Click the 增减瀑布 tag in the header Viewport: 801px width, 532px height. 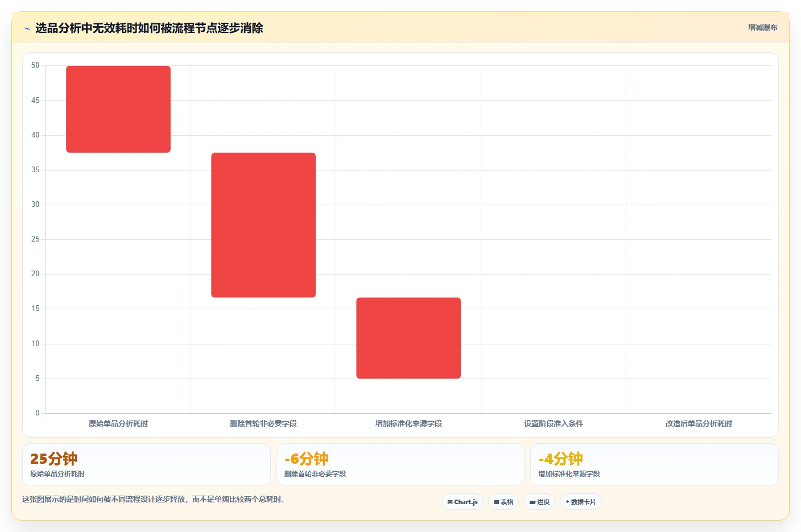(x=762, y=27)
